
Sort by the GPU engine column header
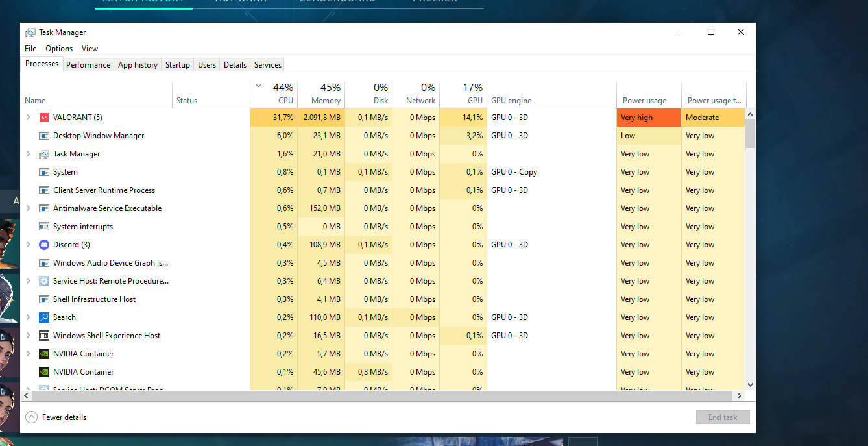pyautogui.click(x=551, y=94)
